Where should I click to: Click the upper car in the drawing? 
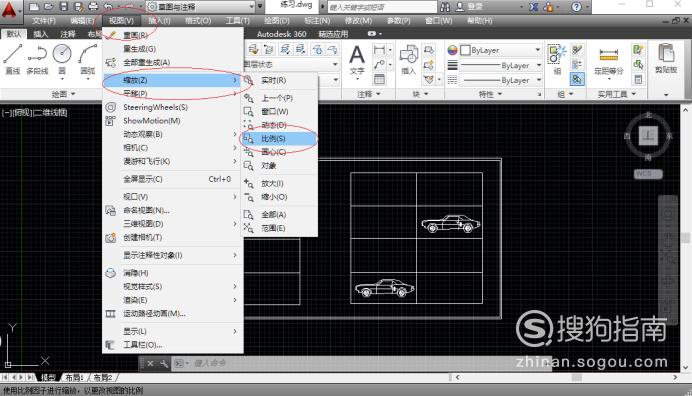451,224
